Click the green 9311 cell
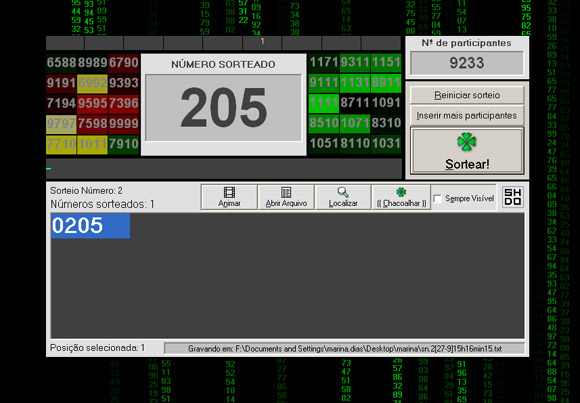Screen dimensions: 580x403 point(355,62)
